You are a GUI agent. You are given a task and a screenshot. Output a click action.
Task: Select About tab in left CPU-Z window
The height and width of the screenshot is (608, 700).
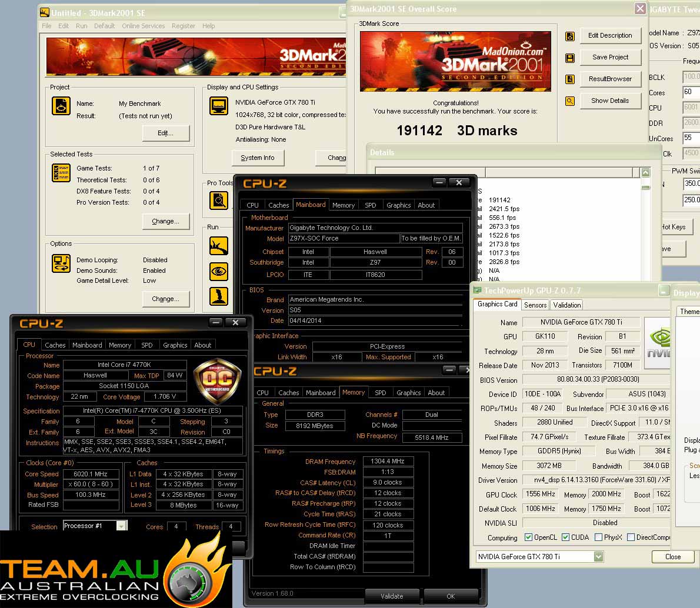(x=203, y=345)
